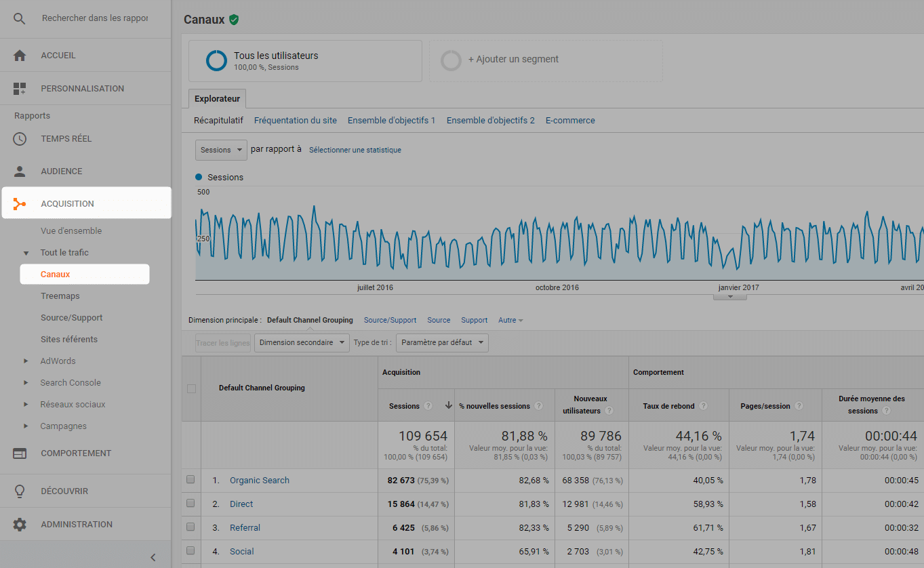Viewport: 924px width, 568px height.
Task: Click the Organic Search channel link
Action: 259,481
